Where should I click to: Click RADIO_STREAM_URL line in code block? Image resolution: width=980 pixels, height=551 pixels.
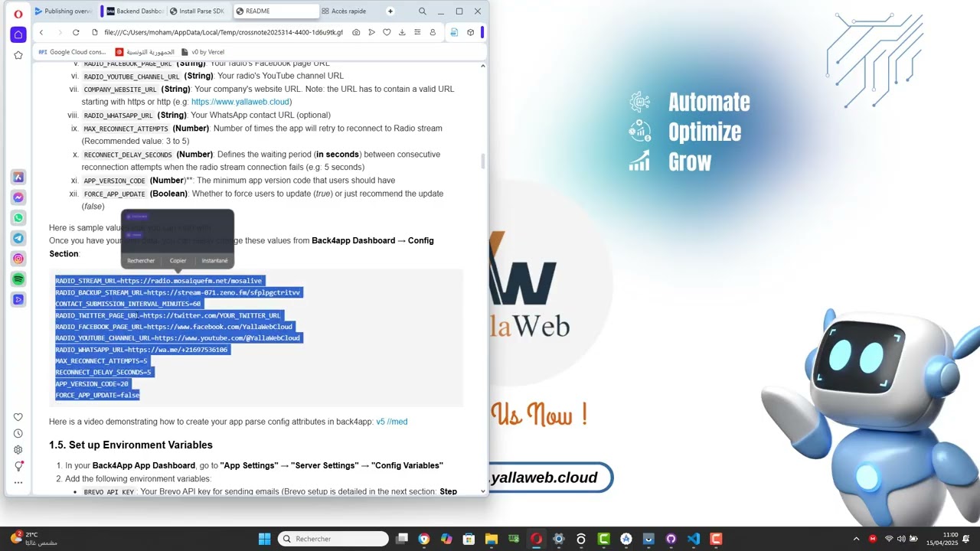(158, 281)
